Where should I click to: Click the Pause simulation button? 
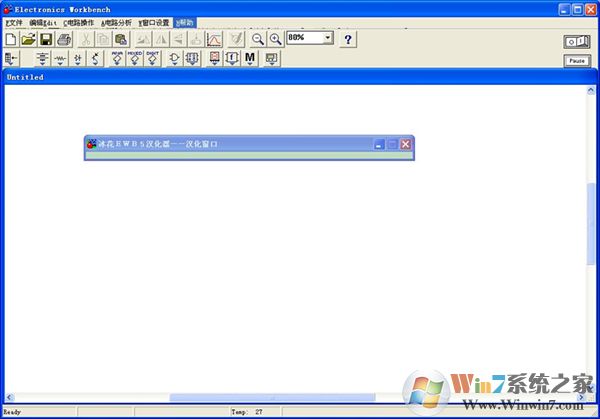[x=577, y=61]
